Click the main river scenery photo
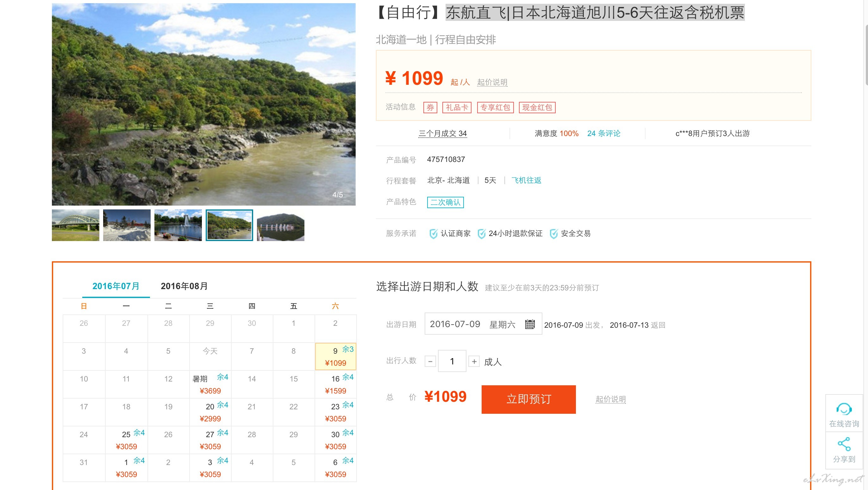868x490 pixels. tap(203, 104)
